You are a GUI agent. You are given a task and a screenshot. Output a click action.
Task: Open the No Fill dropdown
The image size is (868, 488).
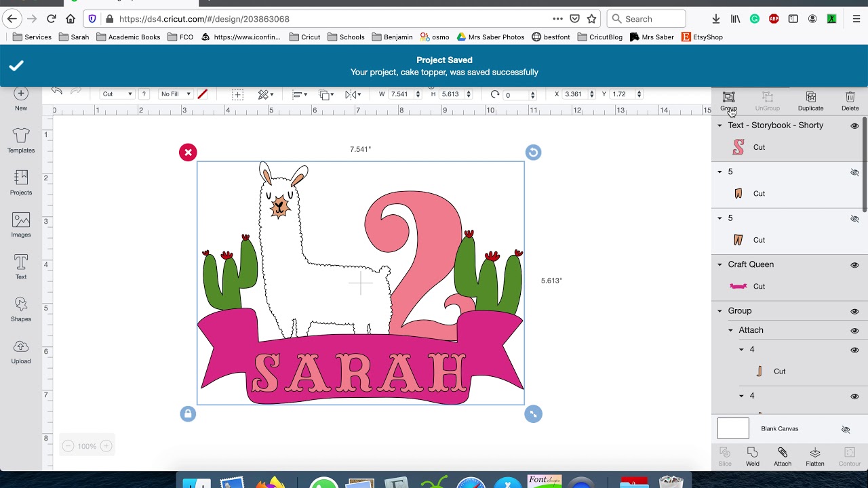[x=175, y=94]
